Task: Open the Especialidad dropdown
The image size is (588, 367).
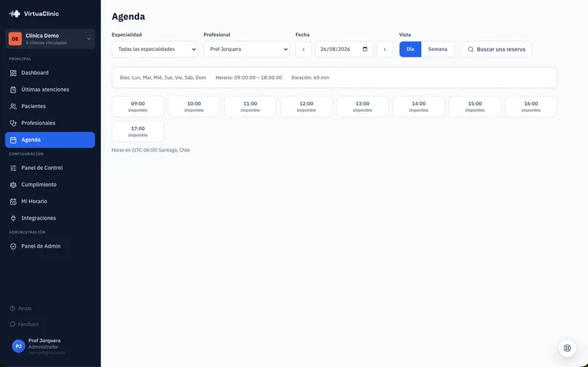Action: coord(154,49)
